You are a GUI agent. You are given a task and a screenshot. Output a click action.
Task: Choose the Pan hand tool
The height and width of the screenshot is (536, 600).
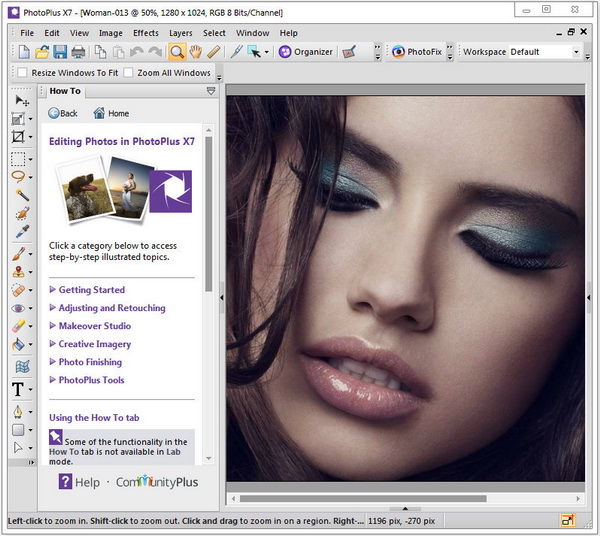[195, 52]
